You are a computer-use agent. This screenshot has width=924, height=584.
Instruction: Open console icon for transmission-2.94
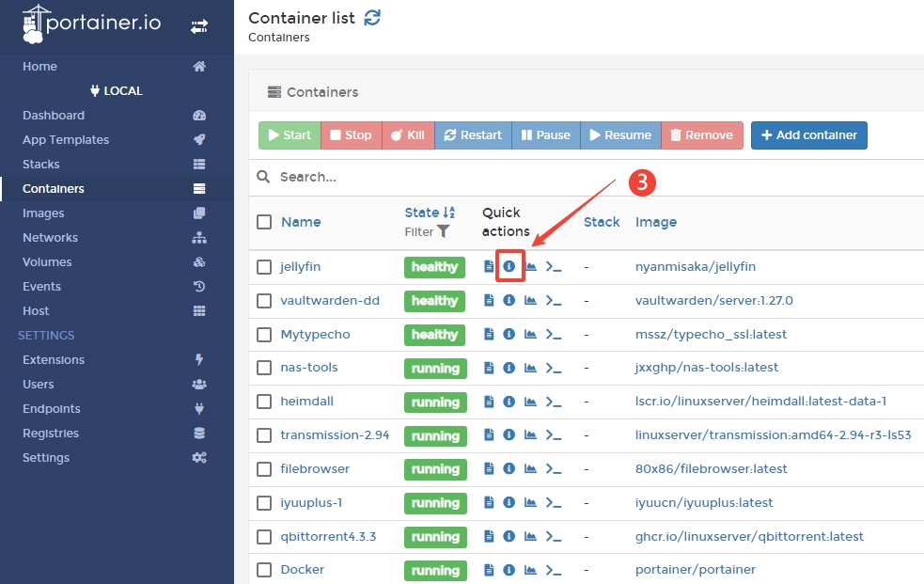click(x=554, y=434)
